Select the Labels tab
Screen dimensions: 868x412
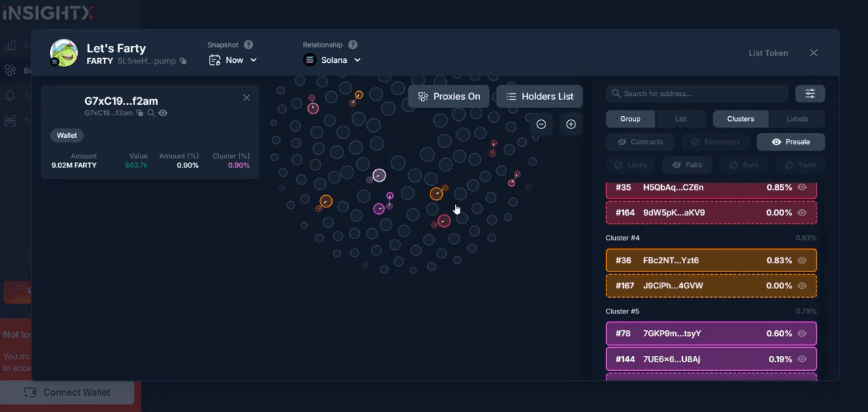point(798,119)
